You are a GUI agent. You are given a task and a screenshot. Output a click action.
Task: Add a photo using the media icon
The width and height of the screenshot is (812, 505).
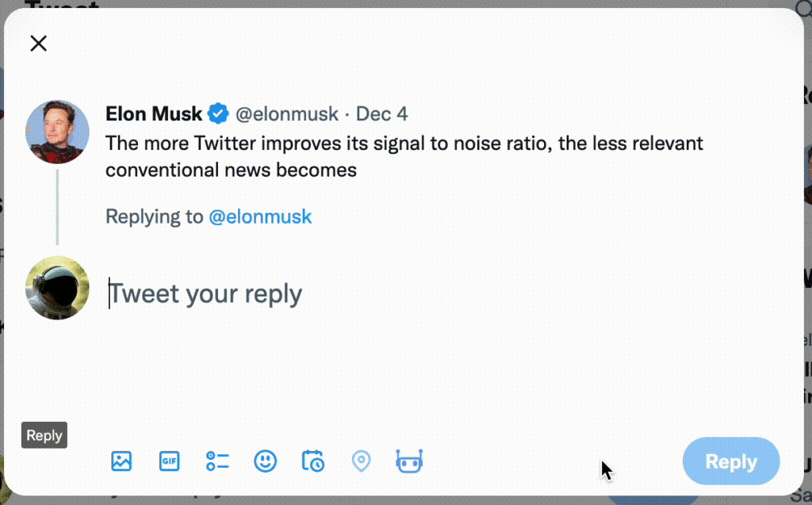121,461
